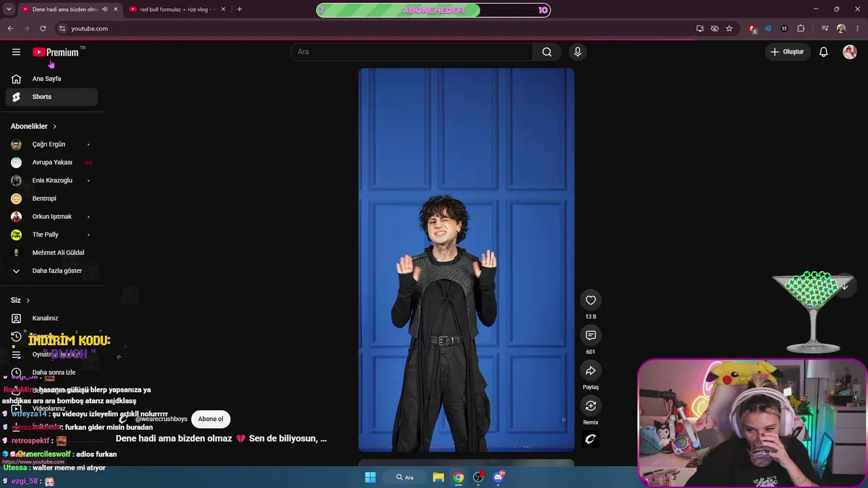
Task: Open the notifications bell
Action: (x=823, y=52)
